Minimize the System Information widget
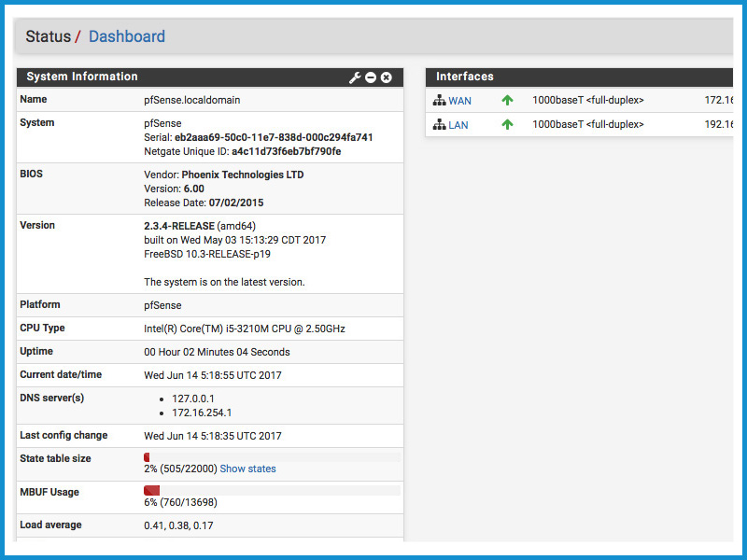 [371, 77]
